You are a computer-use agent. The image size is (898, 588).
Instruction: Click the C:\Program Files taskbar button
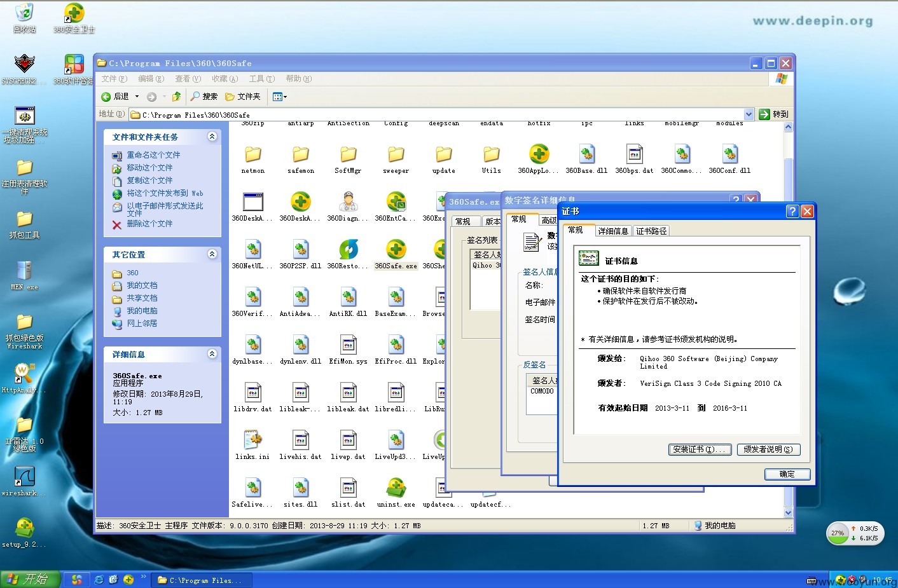[203, 580]
